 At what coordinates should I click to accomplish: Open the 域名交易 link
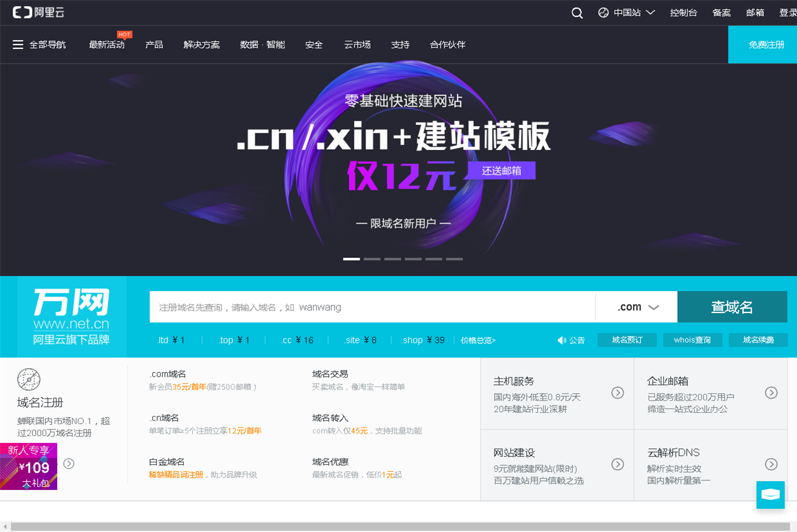[330, 374]
